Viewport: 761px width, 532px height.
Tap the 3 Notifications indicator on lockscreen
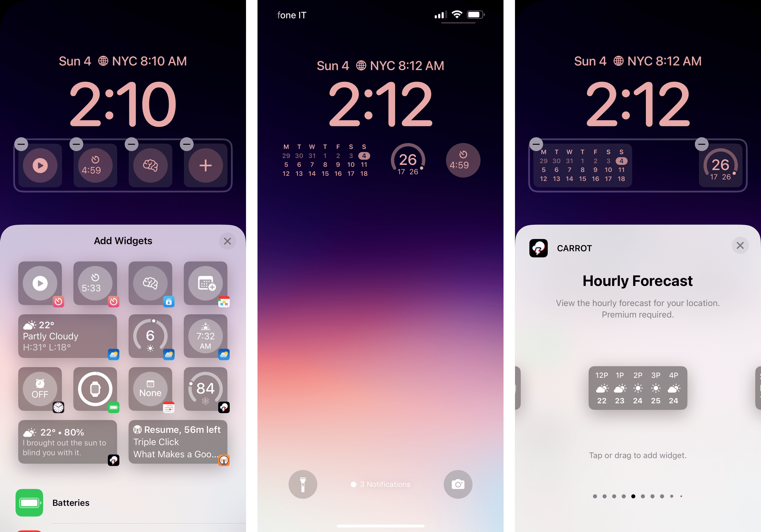pos(381,483)
